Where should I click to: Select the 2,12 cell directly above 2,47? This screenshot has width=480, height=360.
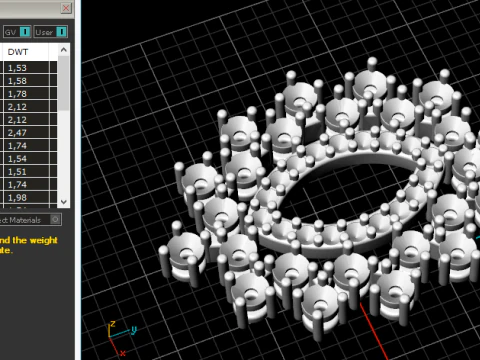click(x=26, y=120)
